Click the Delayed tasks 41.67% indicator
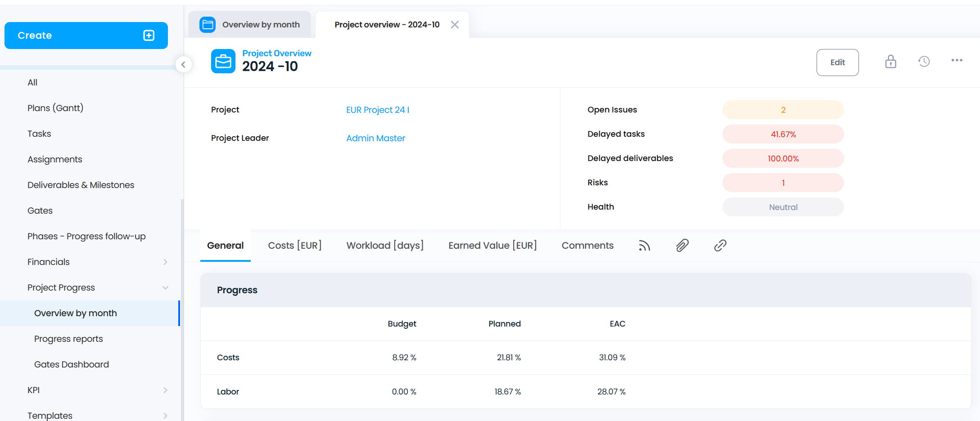Screen dimensions: 980x421 tap(783, 134)
